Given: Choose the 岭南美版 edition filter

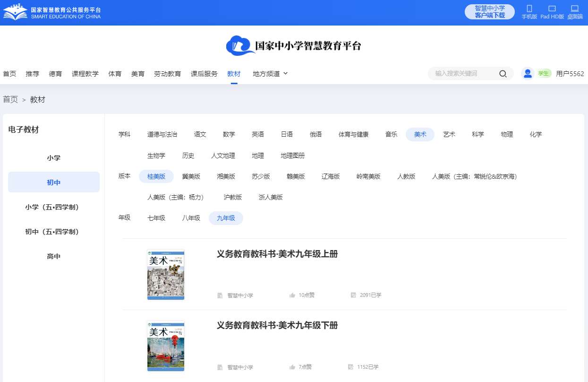Looking at the screenshot, I should [x=368, y=176].
